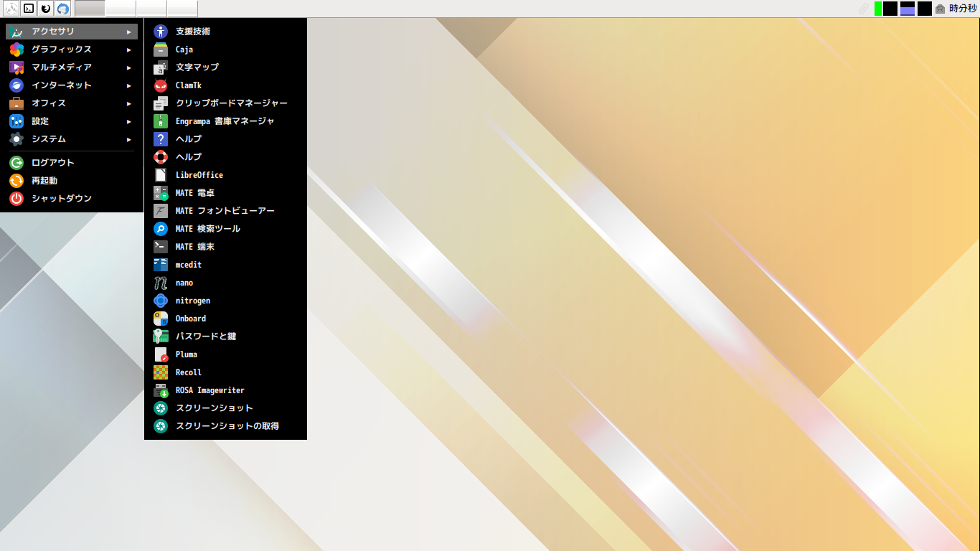Click 'Engrampa 書庫マネージャ' label
980x551 pixels.
coord(225,121)
